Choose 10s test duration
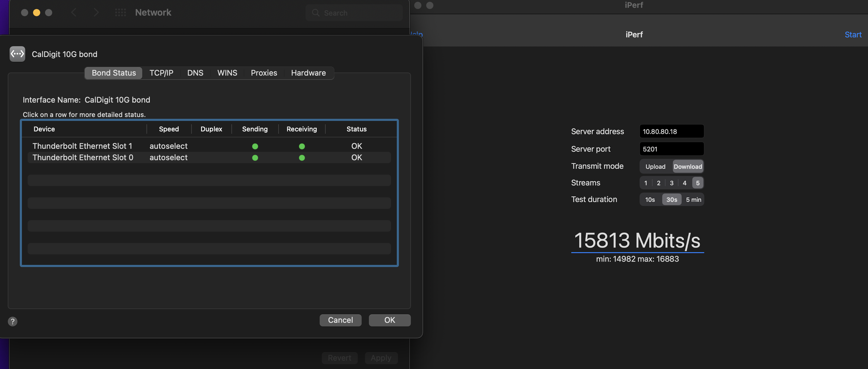This screenshot has width=868, height=369. click(650, 199)
